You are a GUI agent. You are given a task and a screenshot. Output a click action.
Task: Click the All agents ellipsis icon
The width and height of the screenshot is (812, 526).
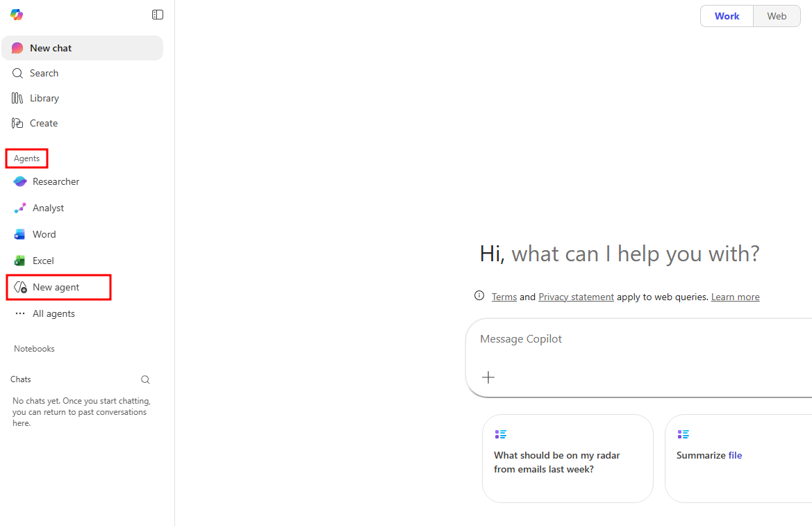coord(20,313)
